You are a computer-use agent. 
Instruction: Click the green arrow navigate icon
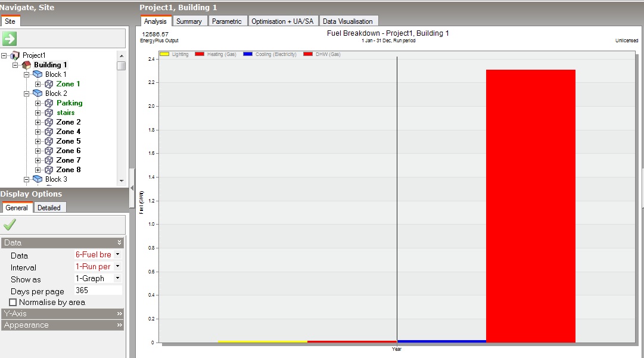click(x=10, y=39)
